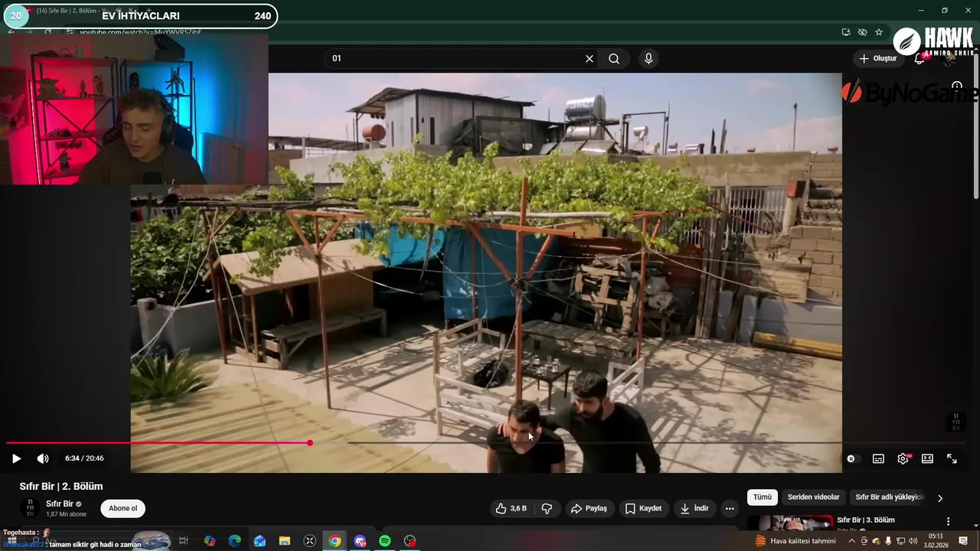
Task: Click the video title Sıfır Bir | 2. Bölüm
Action: (61, 487)
